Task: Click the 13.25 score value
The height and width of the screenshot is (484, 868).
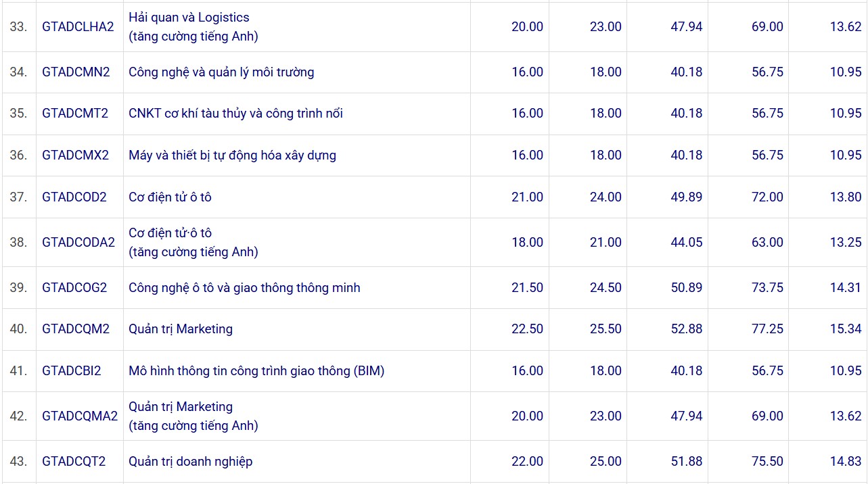Action: [x=846, y=243]
